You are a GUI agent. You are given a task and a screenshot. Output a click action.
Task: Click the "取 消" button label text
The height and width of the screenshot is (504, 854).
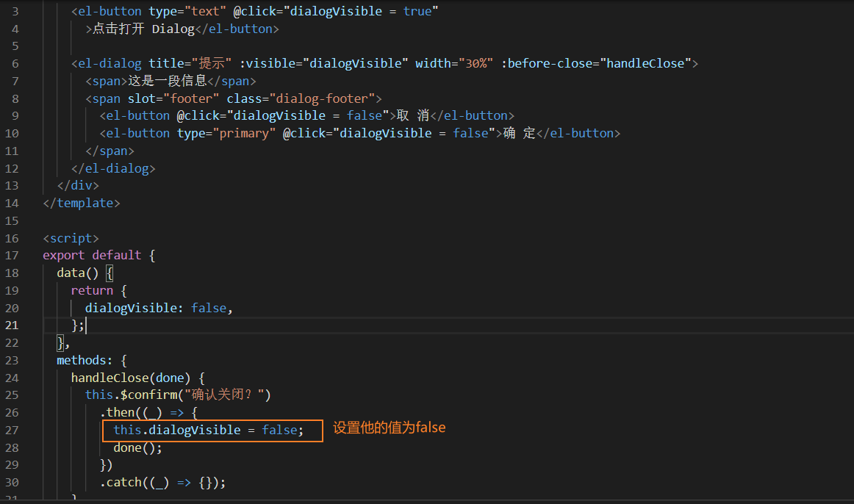(413, 115)
